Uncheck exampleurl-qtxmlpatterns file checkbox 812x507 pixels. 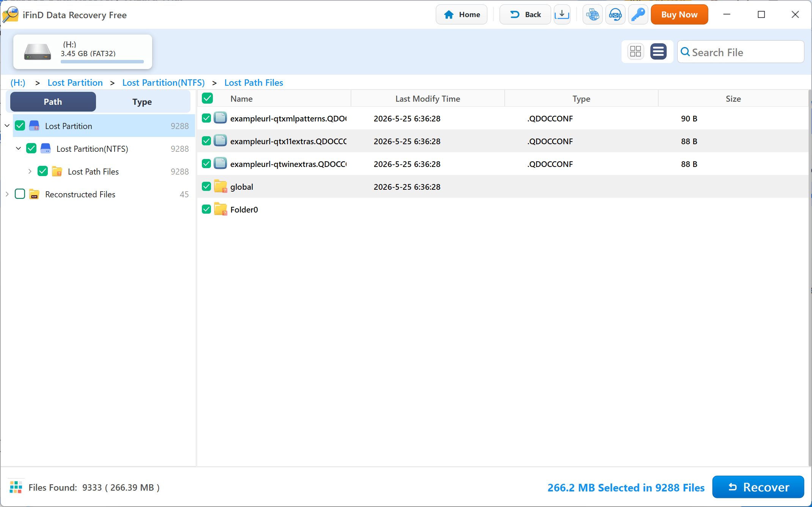pos(206,118)
